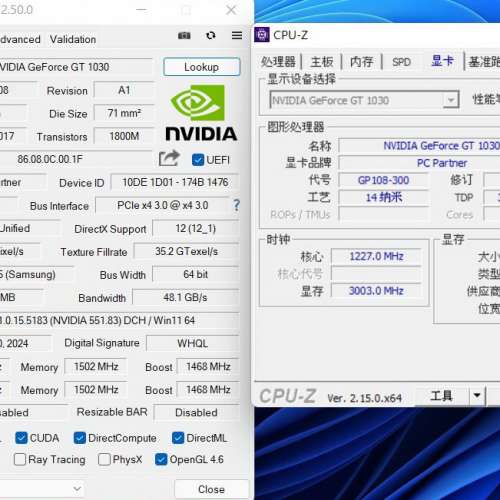This screenshot has height=500, width=500.
Task: Click the CPU-Z 显存 clock value 3003.0 MHz
Action: 376,291
